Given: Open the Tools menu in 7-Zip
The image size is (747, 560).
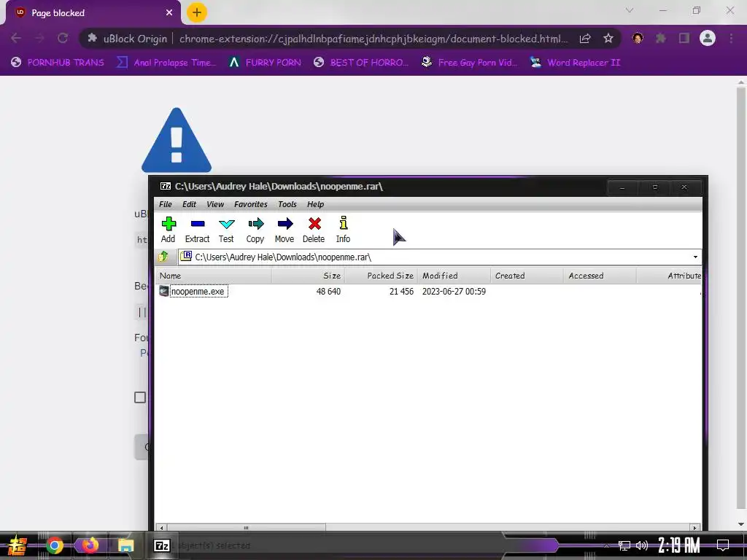Looking at the screenshot, I should [287, 204].
